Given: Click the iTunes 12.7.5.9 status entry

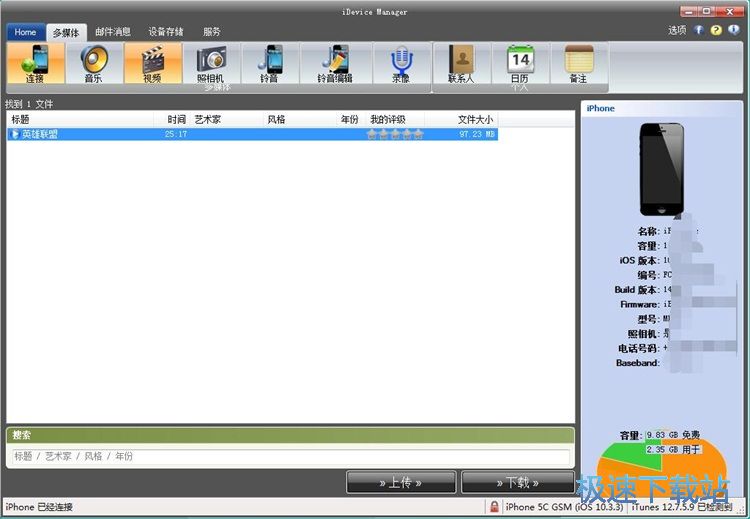Looking at the screenshot, I should (x=682, y=507).
